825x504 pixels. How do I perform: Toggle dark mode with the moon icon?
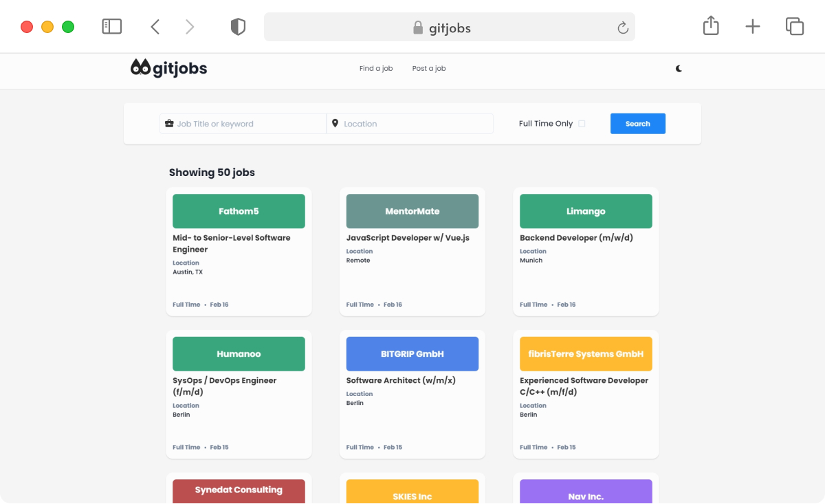[x=679, y=69]
